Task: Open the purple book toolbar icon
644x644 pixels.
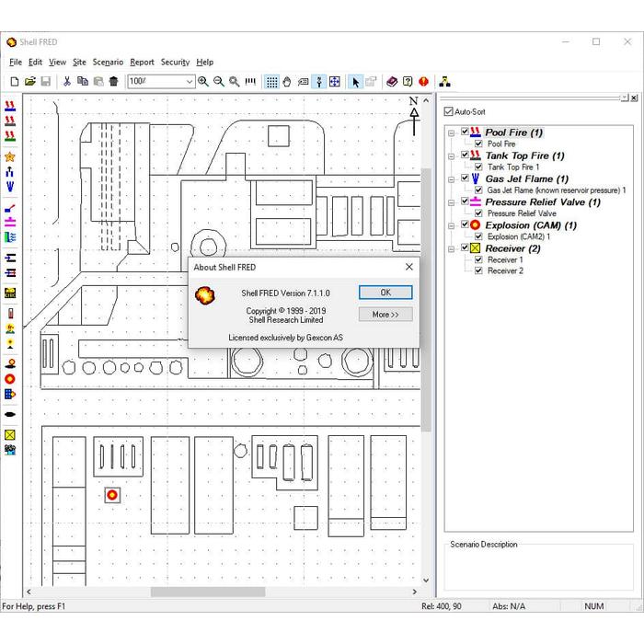Action: coord(392,82)
